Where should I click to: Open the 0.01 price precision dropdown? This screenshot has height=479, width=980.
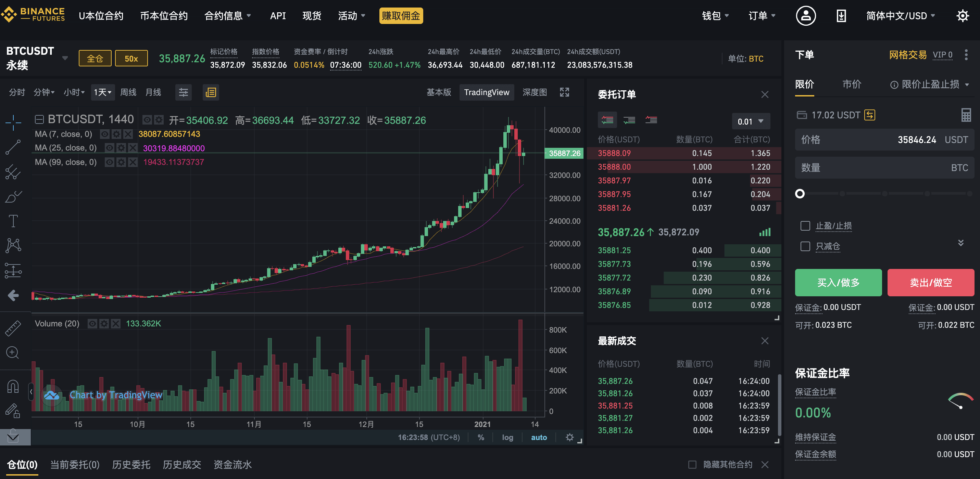pyautogui.click(x=751, y=121)
